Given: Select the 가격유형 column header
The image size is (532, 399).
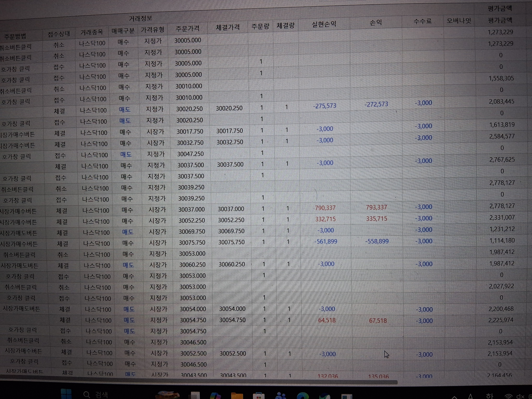Looking at the screenshot, I should tap(153, 30).
